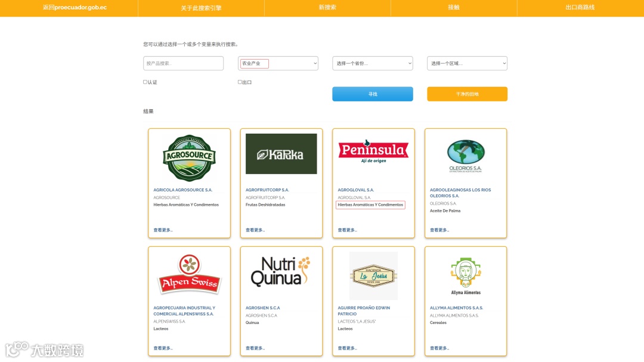Open ALLYMA ALIMENTOS S.A.S. company link
The width and height of the screenshot is (644, 362).
coord(456,308)
